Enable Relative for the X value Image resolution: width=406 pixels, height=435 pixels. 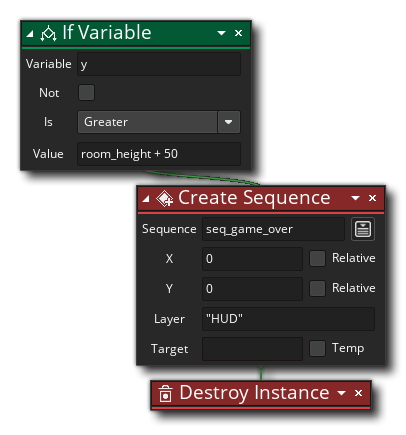317,259
